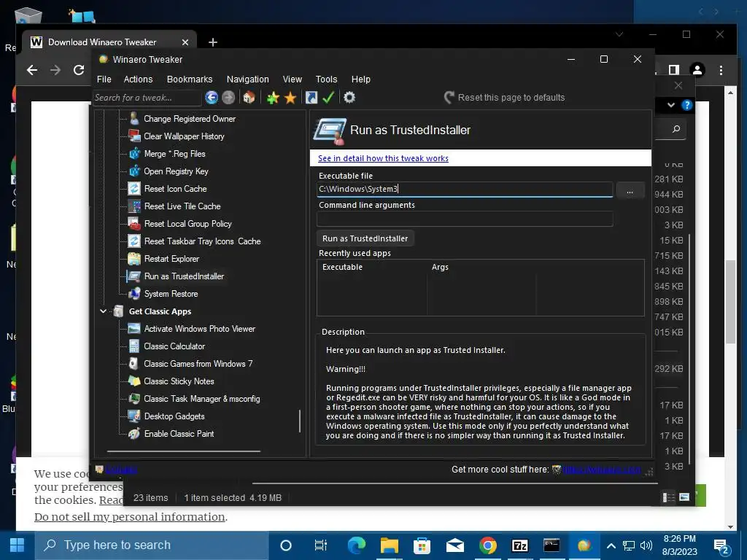Click the Executable file path field
Image resolution: width=747 pixels, height=560 pixels.
pyautogui.click(x=465, y=189)
